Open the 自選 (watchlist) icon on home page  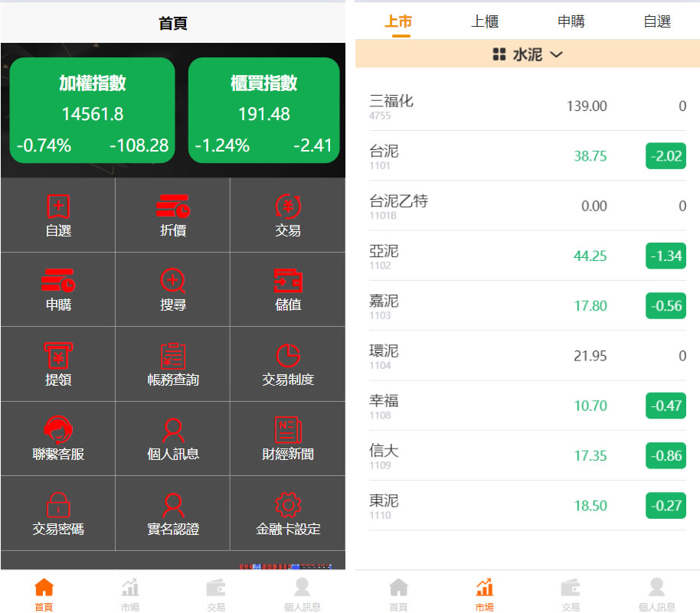click(58, 216)
